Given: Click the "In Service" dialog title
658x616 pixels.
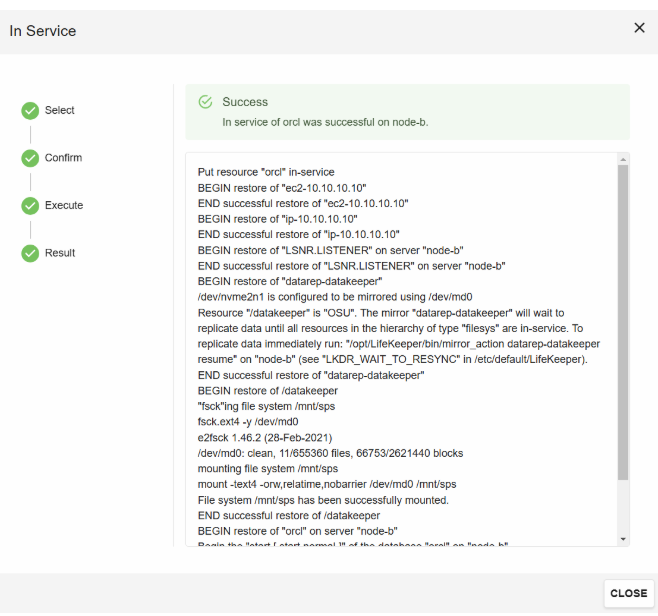Looking at the screenshot, I should pyautogui.click(x=43, y=31).
